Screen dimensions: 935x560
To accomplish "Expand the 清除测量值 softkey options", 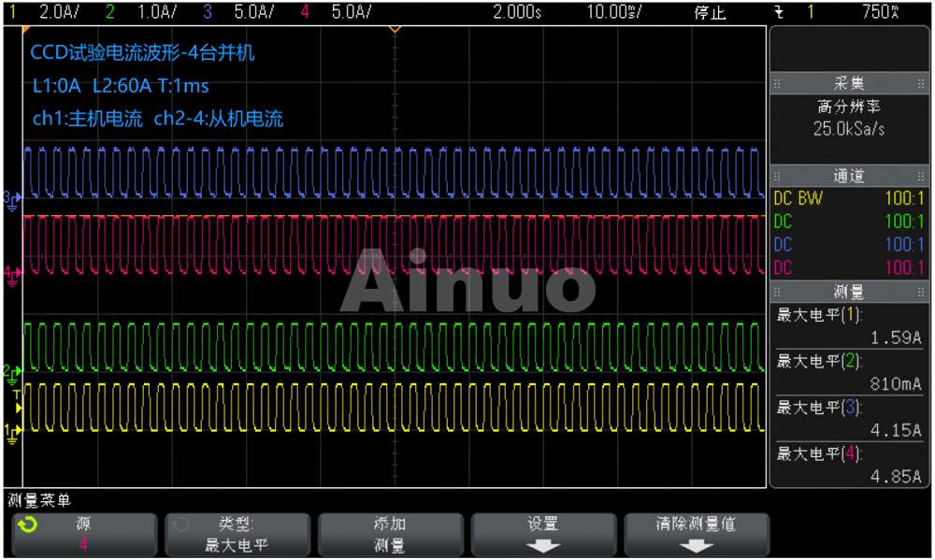I will tap(696, 535).
